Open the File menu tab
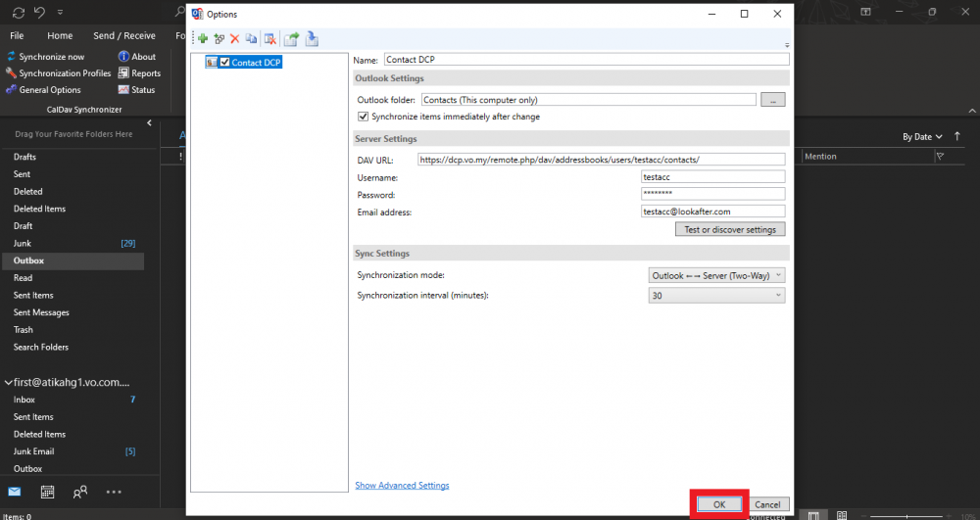The height and width of the screenshot is (520, 980). tap(17, 35)
